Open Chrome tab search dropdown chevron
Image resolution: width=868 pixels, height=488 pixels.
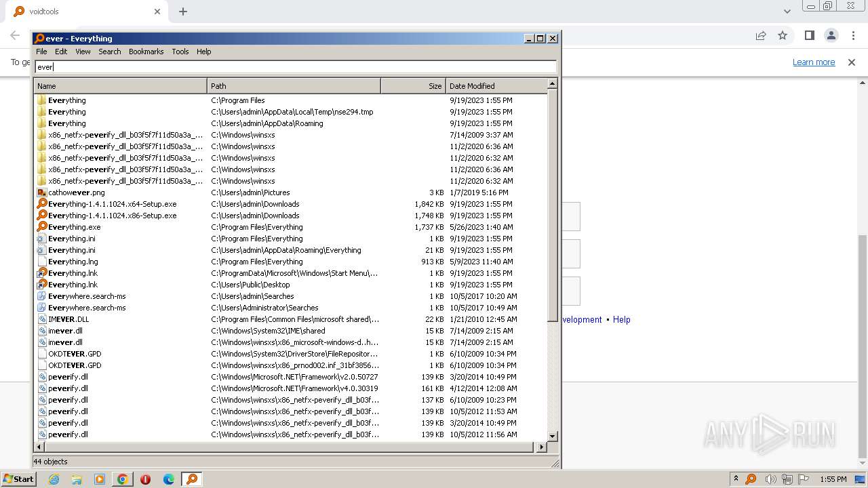click(x=787, y=12)
